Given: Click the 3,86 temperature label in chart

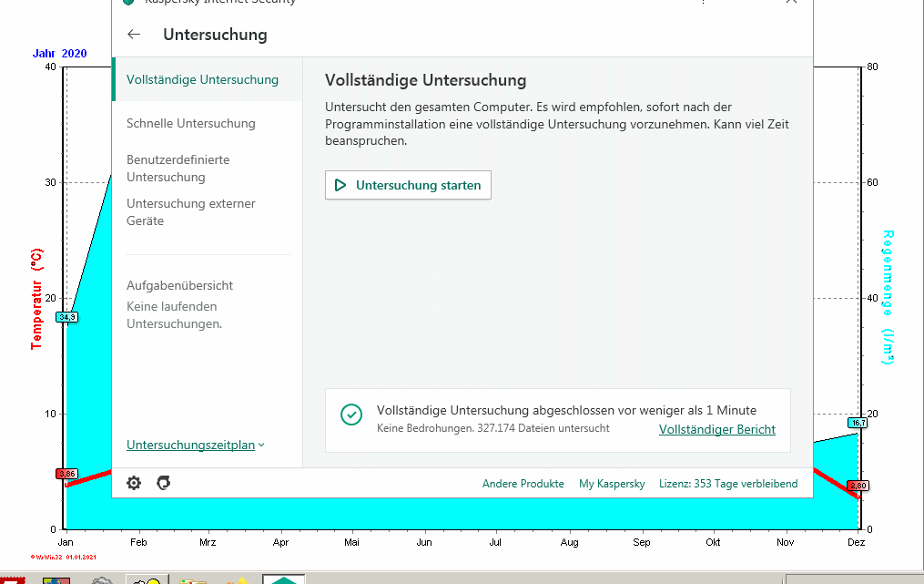Looking at the screenshot, I should click(x=67, y=474).
